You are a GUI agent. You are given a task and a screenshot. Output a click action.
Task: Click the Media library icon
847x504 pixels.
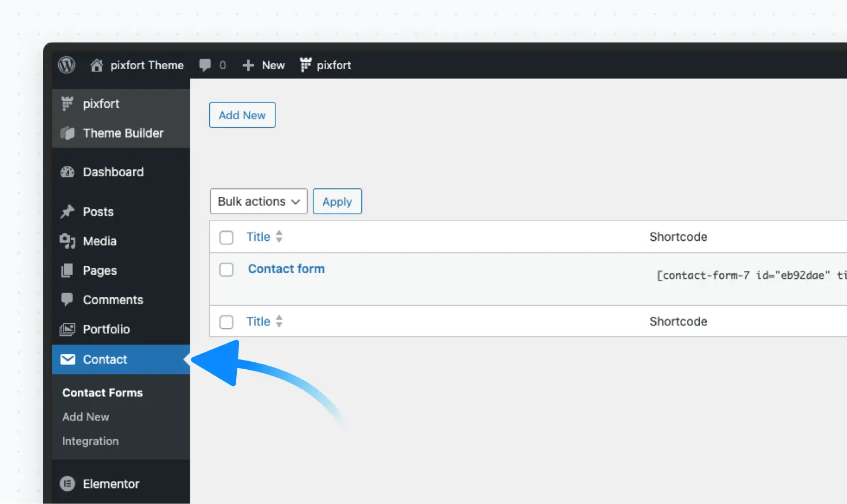[67, 241]
